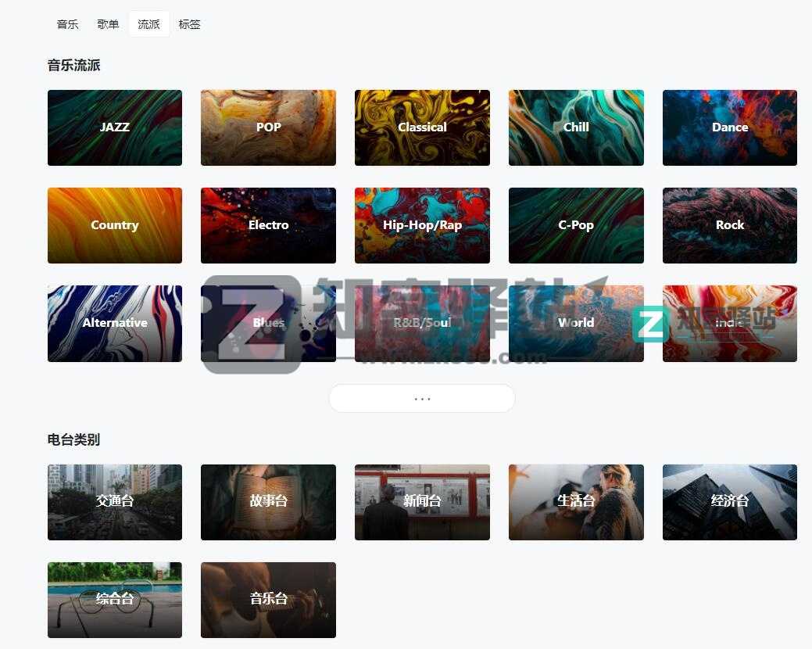
Task: Select the 新闻台 radio station category
Action: [x=422, y=502]
